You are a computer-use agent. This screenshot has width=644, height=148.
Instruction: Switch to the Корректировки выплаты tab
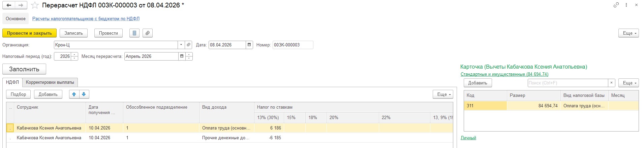[x=50, y=82]
